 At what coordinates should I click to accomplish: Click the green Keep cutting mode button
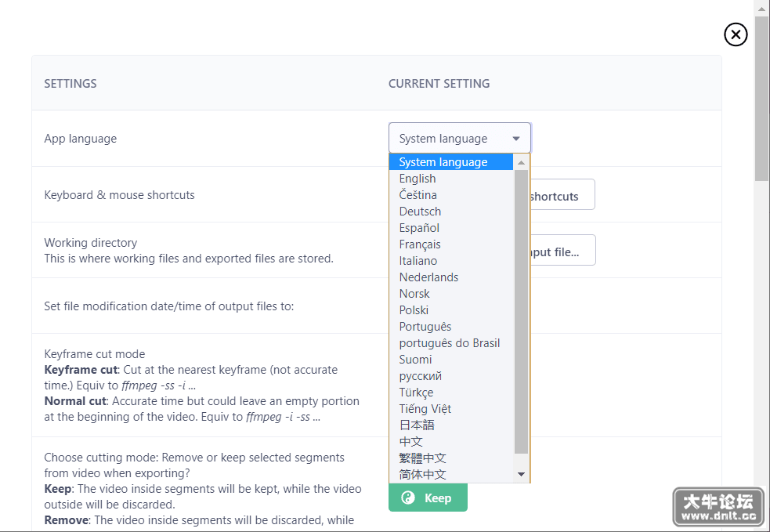[x=428, y=498]
